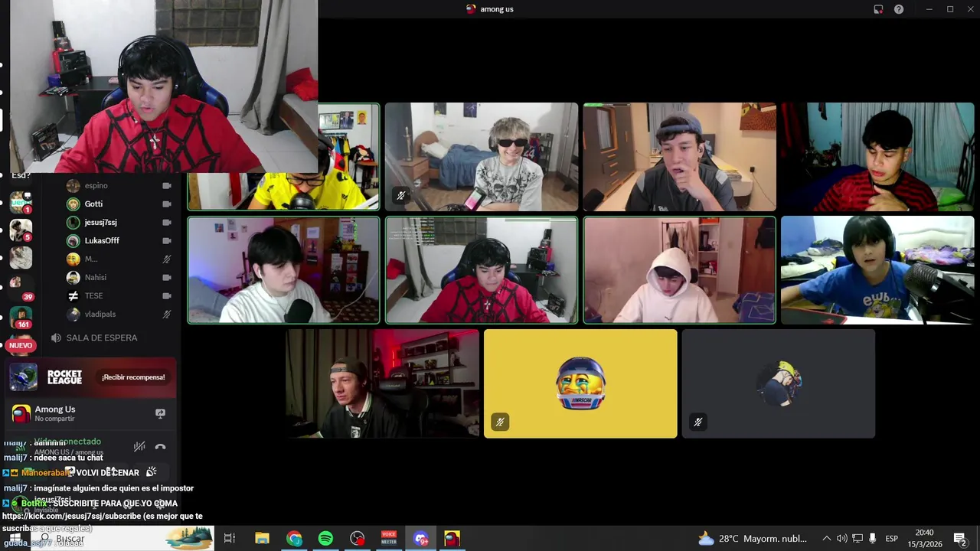
Task: Open the network icon in system tray
Action: (857, 539)
